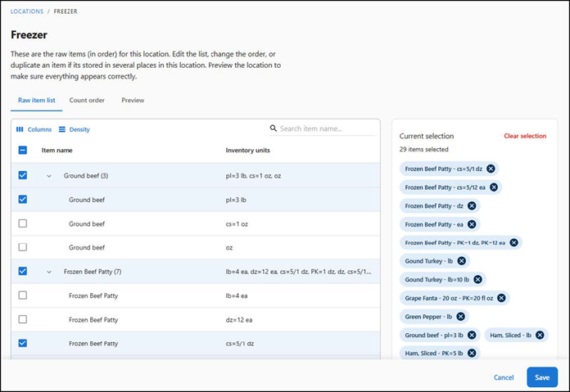570x392 pixels.
Task: Switch to the Count order tab
Action: (87, 101)
